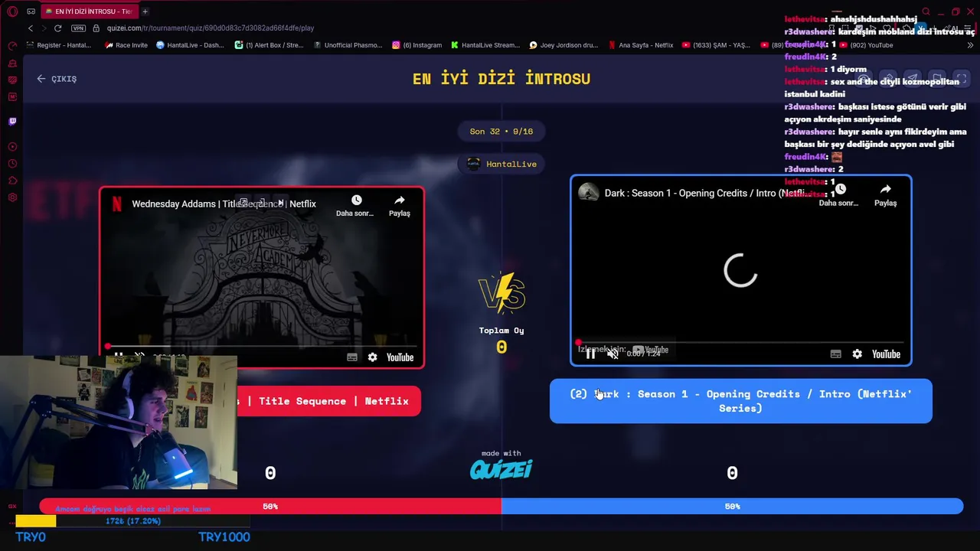Open the HantalLive - Dash bookmark
The image size is (980, 551).
coord(190,45)
